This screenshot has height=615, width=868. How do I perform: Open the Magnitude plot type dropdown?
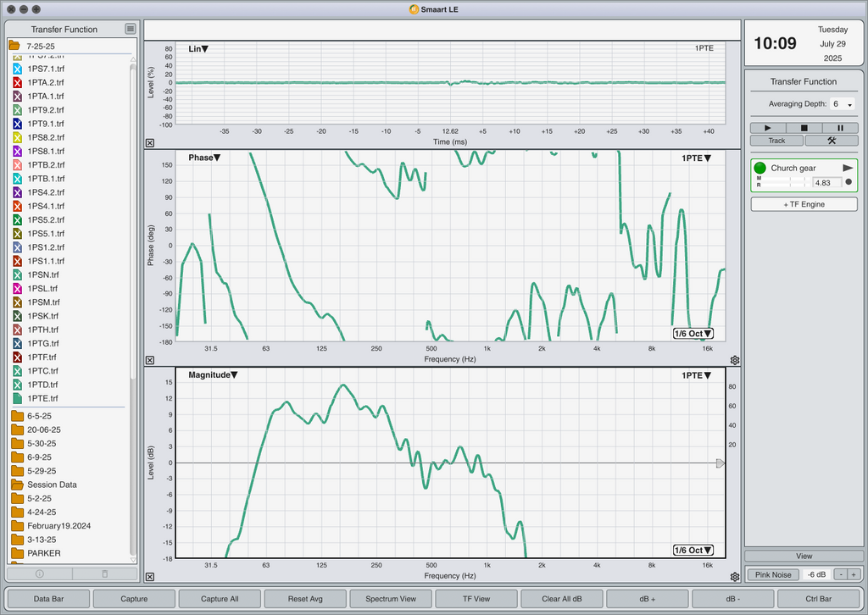tap(213, 375)
